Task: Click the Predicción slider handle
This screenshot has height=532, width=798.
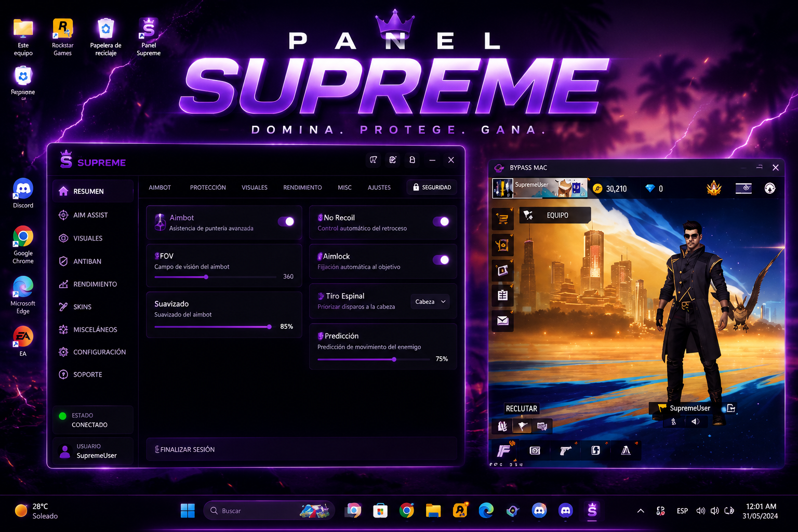Action: point(394,359)
